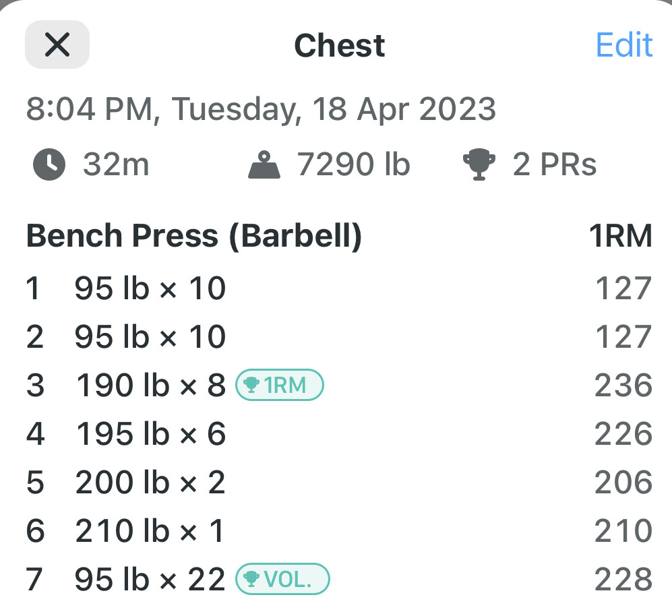Select the 1RM trophy badge on set 3

click(280, 385)
